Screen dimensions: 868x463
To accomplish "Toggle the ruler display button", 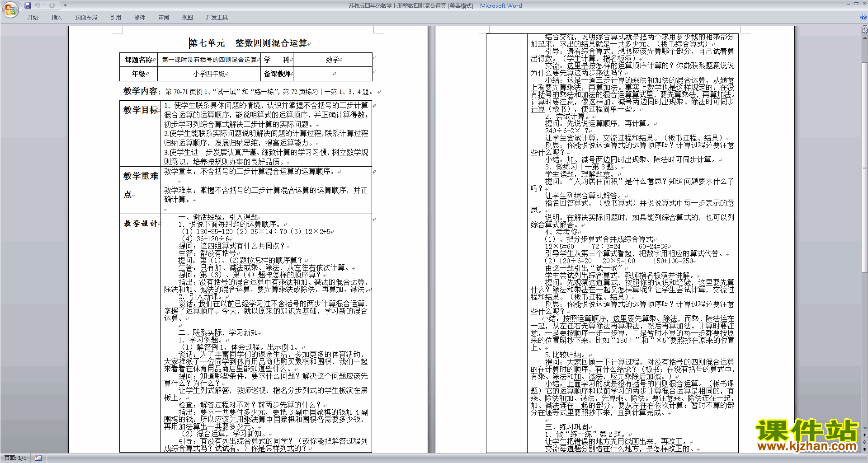I will [x=865, y=31].
